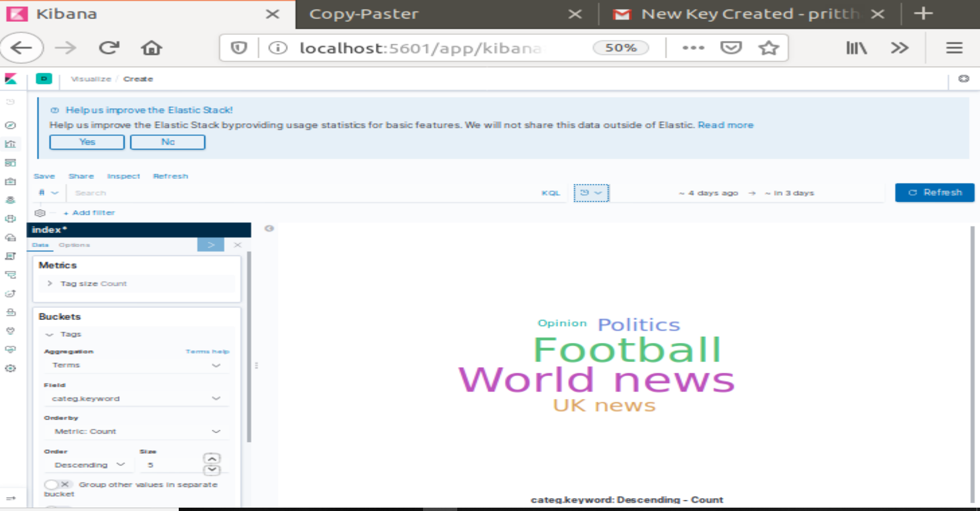The width and height of the screenshot is (980, 511).
Task: Go back with the Firefox back arrow
Action: (x=21, y=48)
